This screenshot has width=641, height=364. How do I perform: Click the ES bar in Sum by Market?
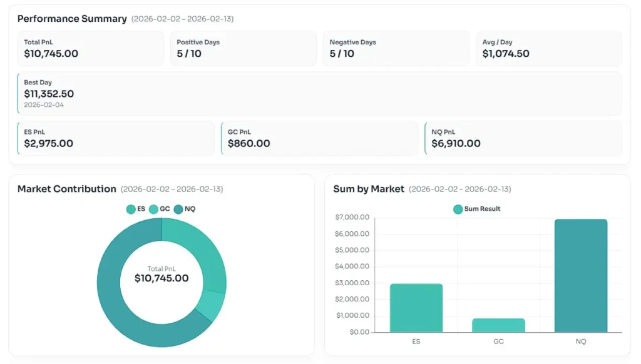click(416, 308)
